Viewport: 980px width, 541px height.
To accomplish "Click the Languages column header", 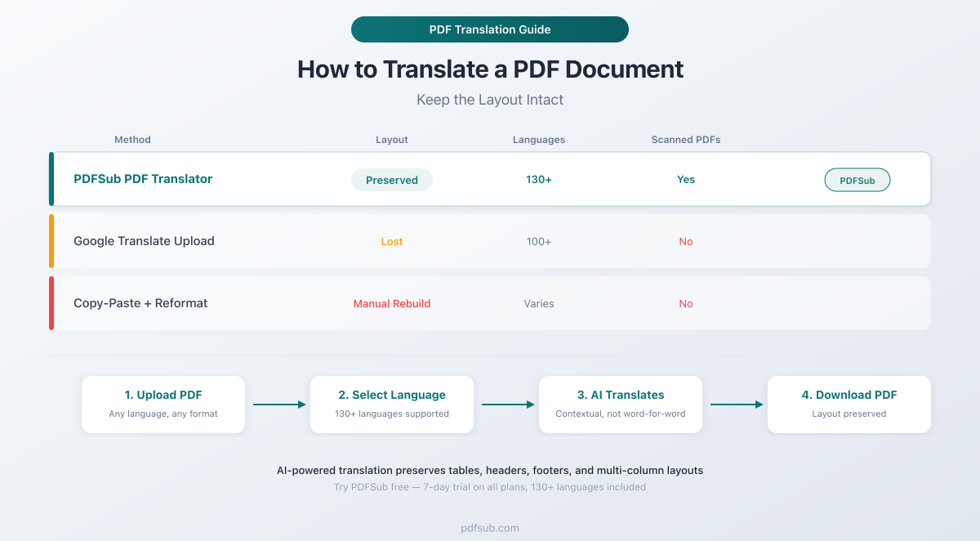I will (x=539, y=140).
